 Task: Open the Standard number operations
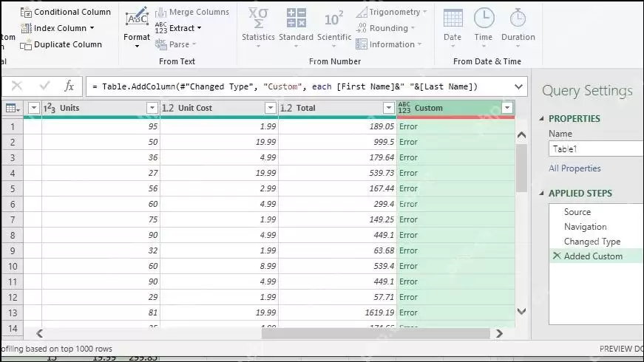tap(296, 28)
